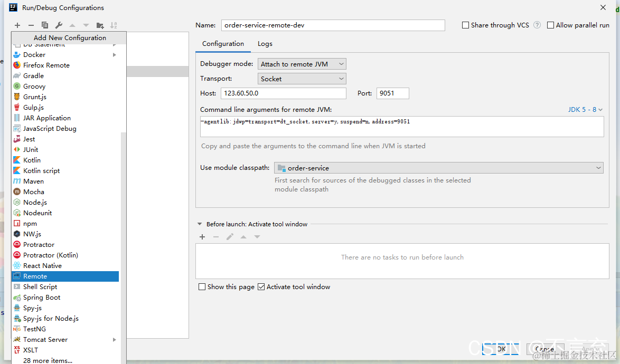The height and width of the screenshot is (364, 620).
Task: Click Create New Folder icon
Action: (100, 25)
